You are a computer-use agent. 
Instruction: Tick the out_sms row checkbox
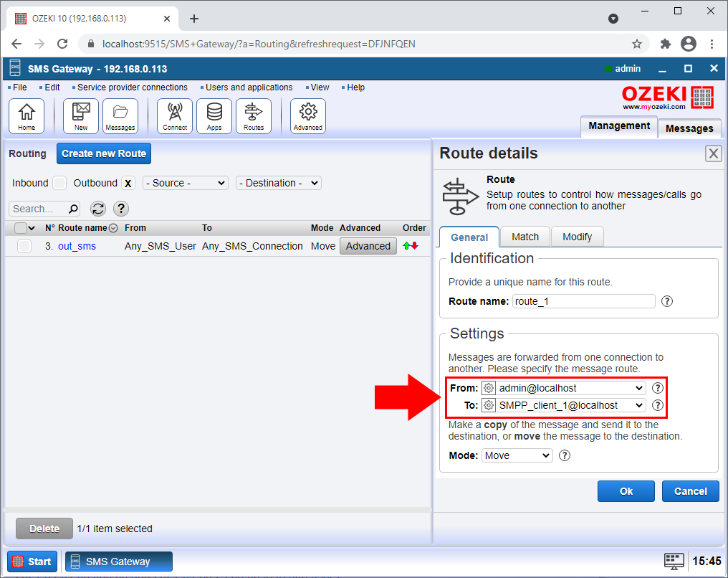[x=24, y=246]
